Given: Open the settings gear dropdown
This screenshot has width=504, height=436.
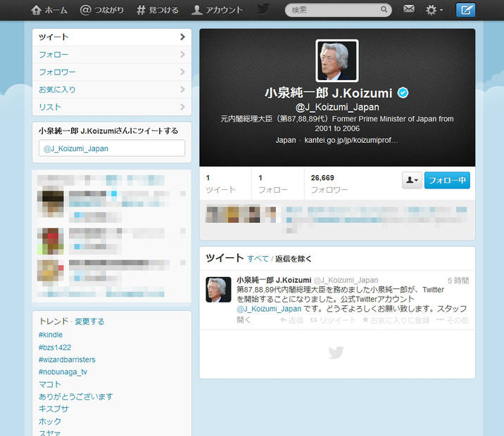Looking at the screenshot, I should (434, 10).
